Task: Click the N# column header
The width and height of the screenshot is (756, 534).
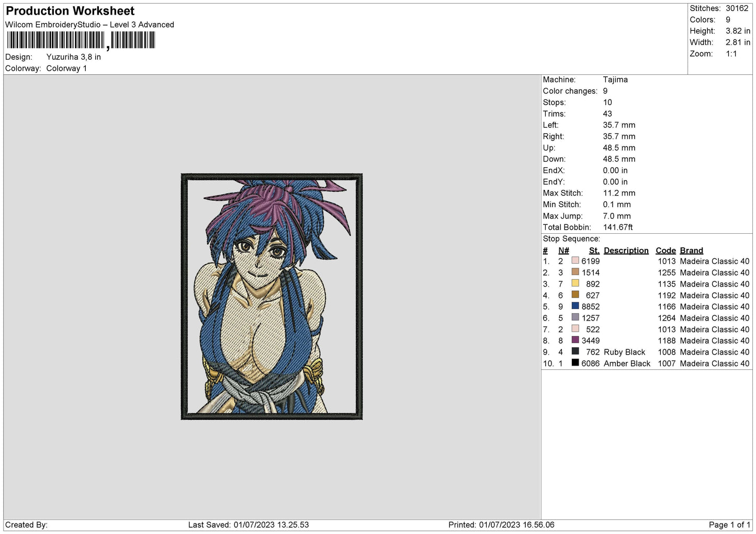Action: coord(563,251)
